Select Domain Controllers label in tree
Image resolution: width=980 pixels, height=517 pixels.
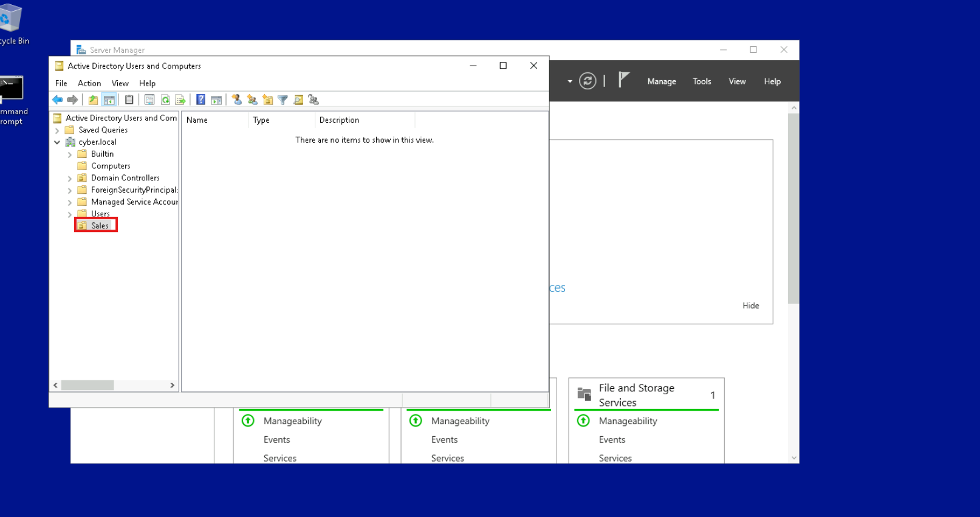125,178
